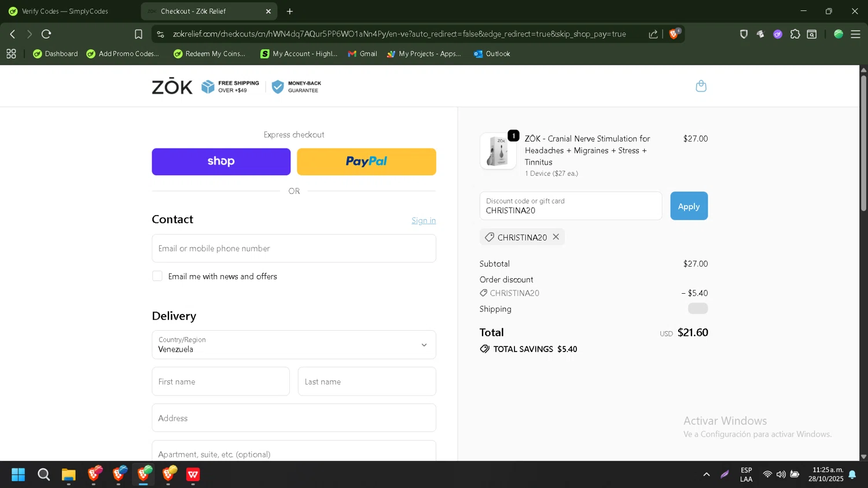Remove the CHRISTINA20 discount tag
Screen dimensions: 868x488
556,237
